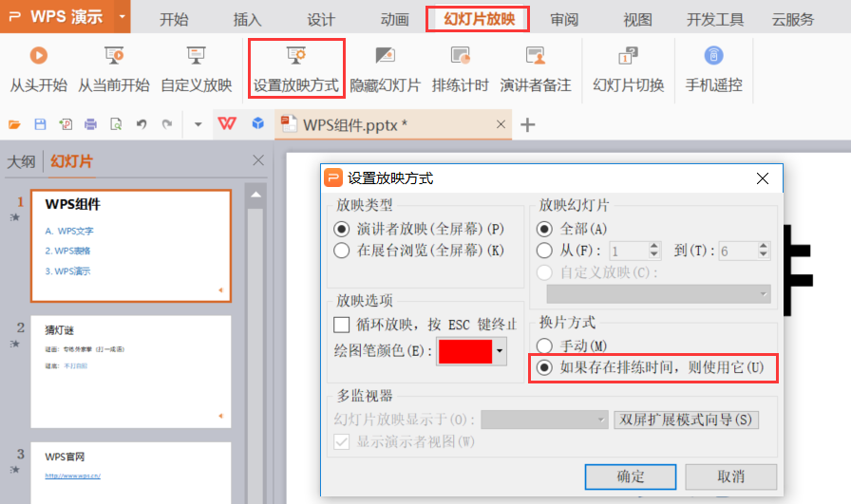The width and height of the screenshot is (851, 504).
Task: Switch to the 动画 tab
Action: (x=394, y=20)
